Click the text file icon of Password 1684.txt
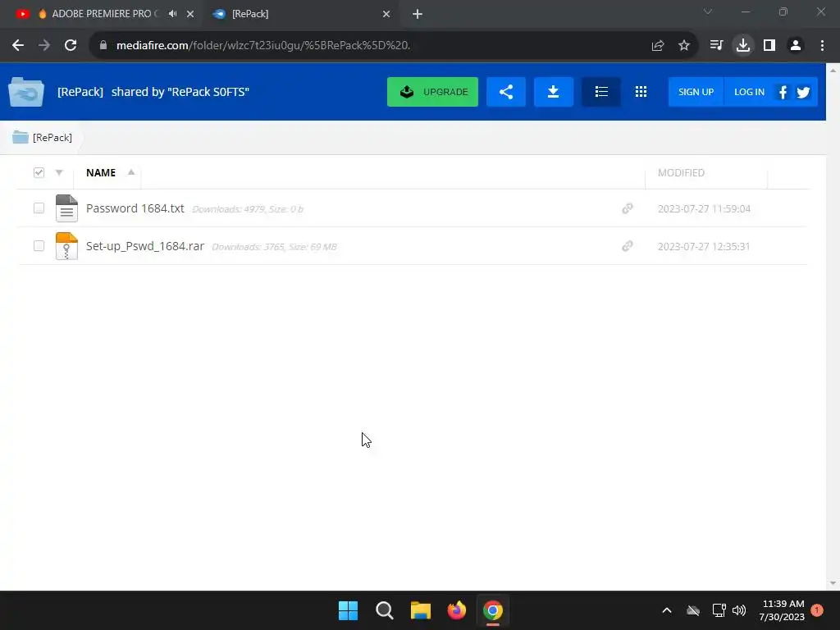 [x=66, y=208]
